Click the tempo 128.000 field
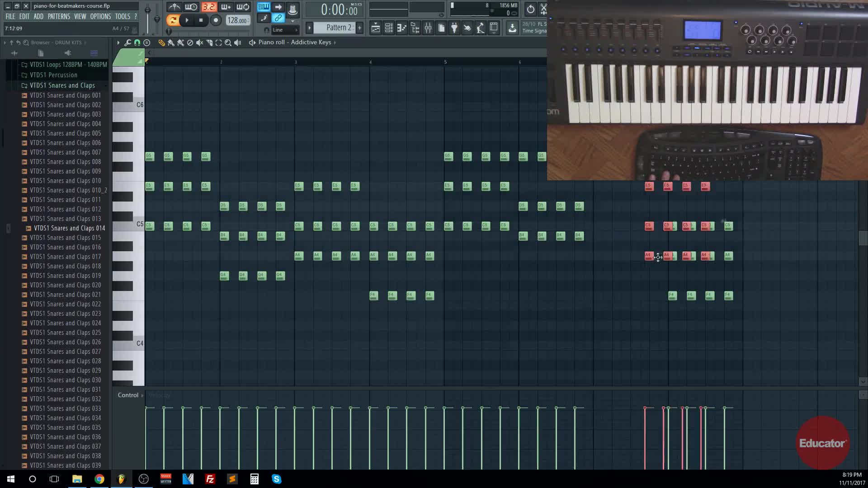The width and height of the screenshot is (868, 488). tap(237, 20)
